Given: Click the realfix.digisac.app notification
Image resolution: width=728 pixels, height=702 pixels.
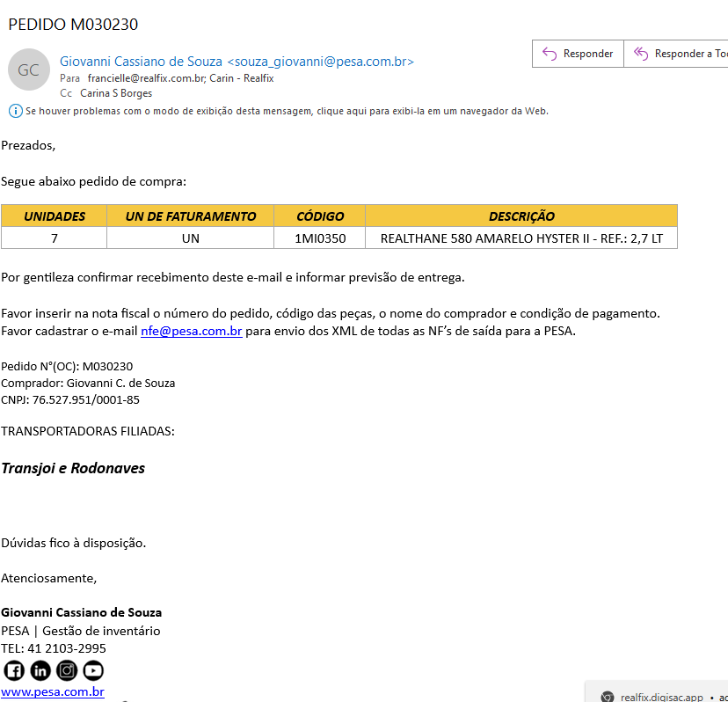Looking at the screenshot, I should tap(661, 696).
